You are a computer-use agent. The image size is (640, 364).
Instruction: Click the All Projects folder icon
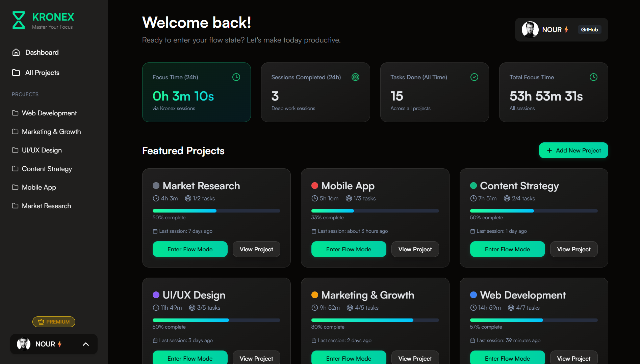[16, 73]
